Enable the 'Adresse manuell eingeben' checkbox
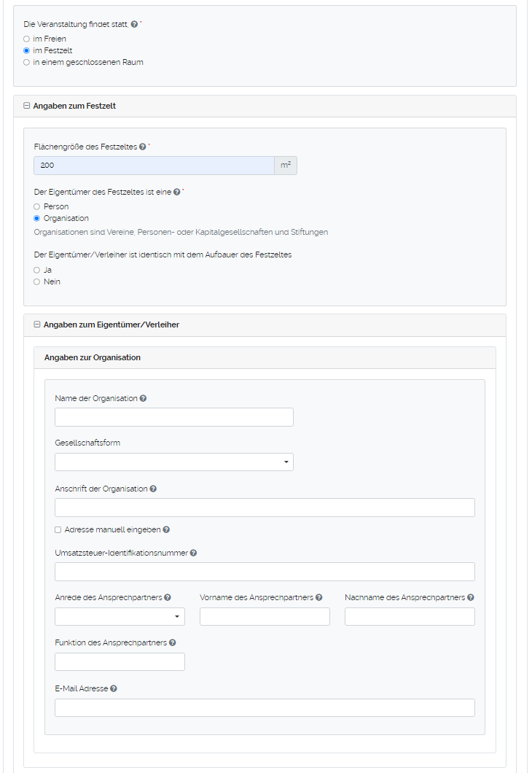532x773 pixels. 58,529
